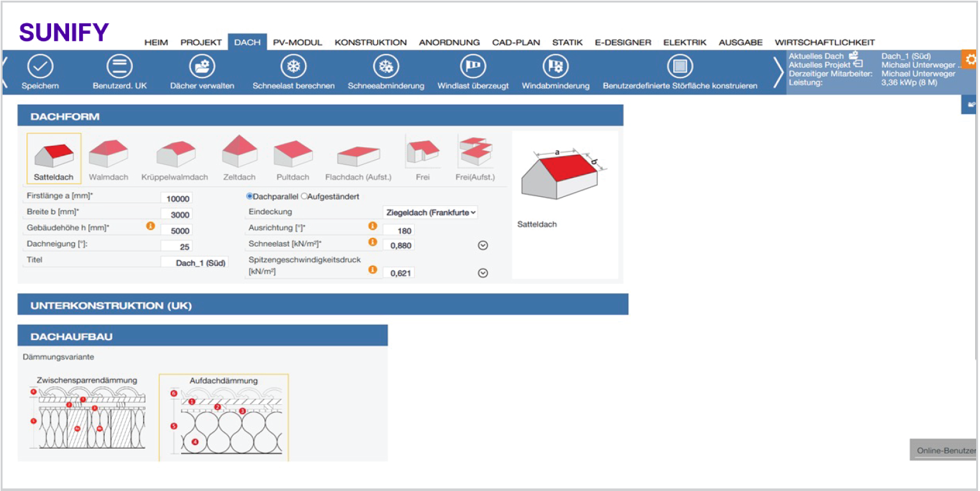Open the ANORDNUNG tab

(449, 42)
